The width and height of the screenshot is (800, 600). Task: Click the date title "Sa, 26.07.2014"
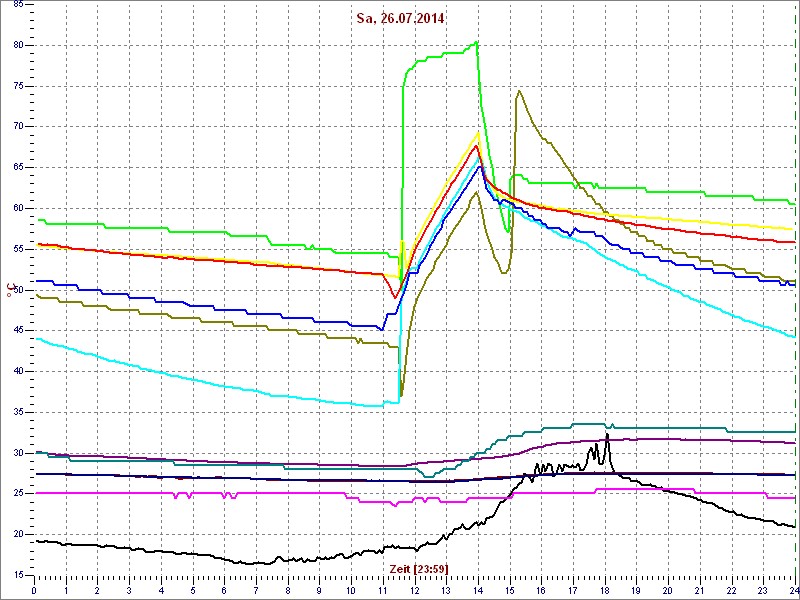400,19
